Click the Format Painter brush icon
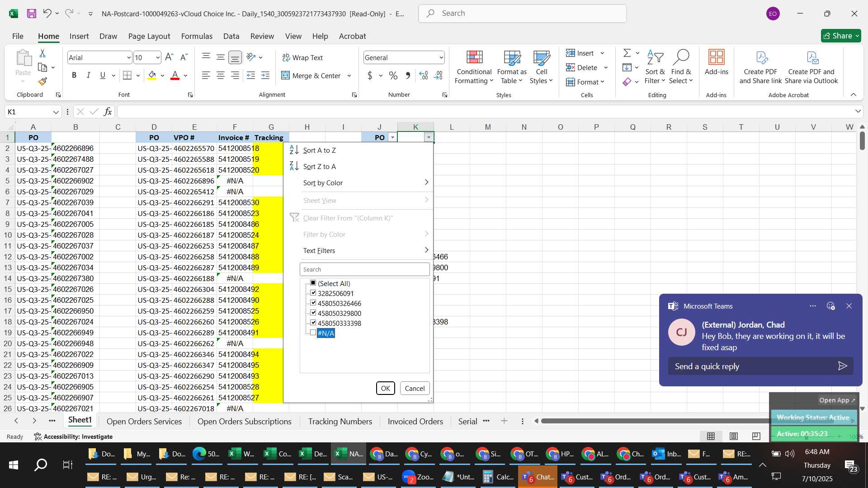Image resolution: width=868 pixels, height=488 pixels. (42, 82)
